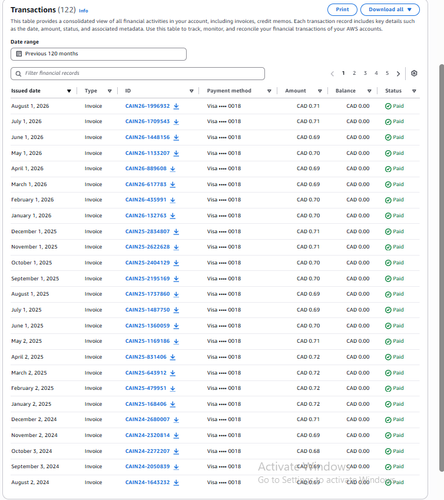The image size is (444, 500).
Task: Open invoice link CAIN26-1996932
Action: tap(147, 106)
